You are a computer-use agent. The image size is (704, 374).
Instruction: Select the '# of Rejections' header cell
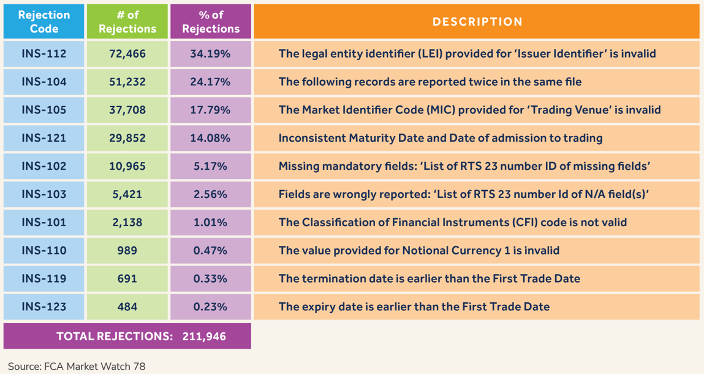pos(127,22)
